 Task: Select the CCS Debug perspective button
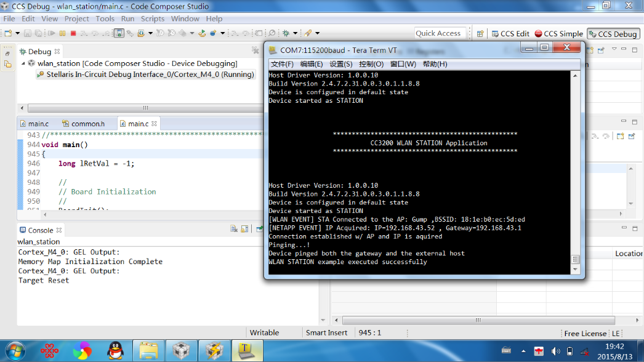tap(613, 34)
